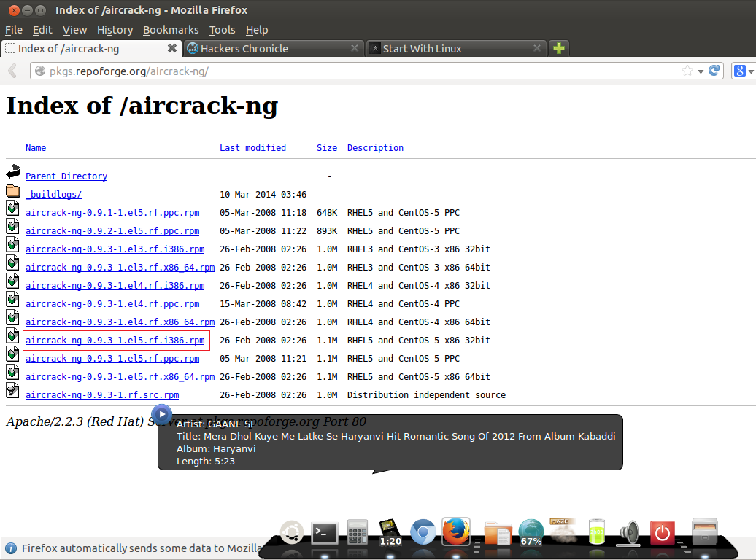Click the Firefox back arrow button
756x560 pixels.
[13, 71]
